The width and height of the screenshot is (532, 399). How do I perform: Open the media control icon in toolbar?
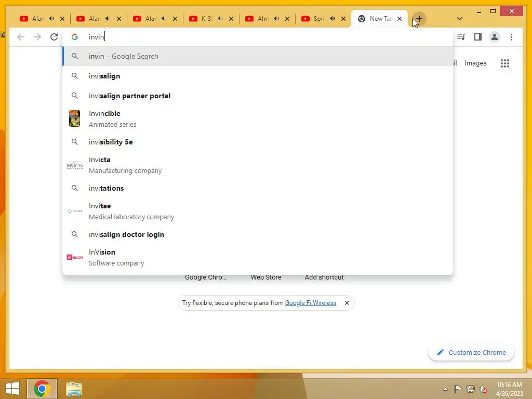461,37
